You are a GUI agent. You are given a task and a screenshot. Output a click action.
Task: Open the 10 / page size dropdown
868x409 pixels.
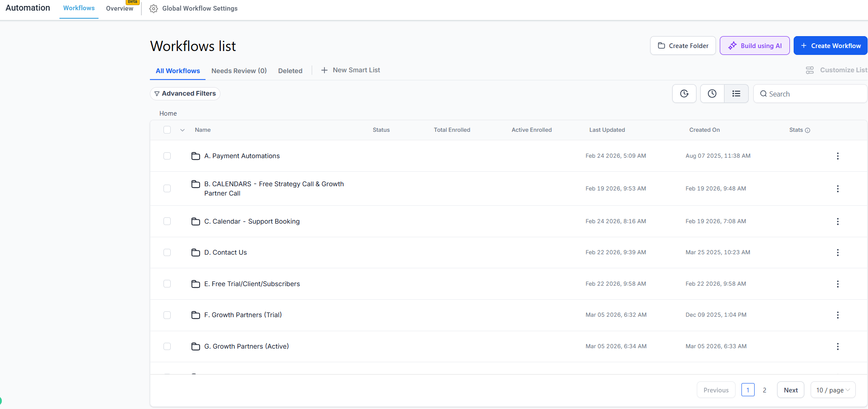(833, 390)
